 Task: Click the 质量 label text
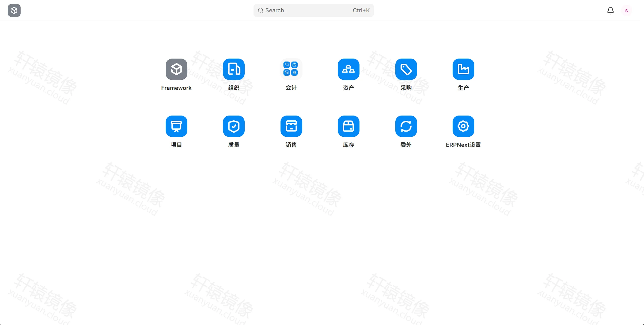coord(234,145)
